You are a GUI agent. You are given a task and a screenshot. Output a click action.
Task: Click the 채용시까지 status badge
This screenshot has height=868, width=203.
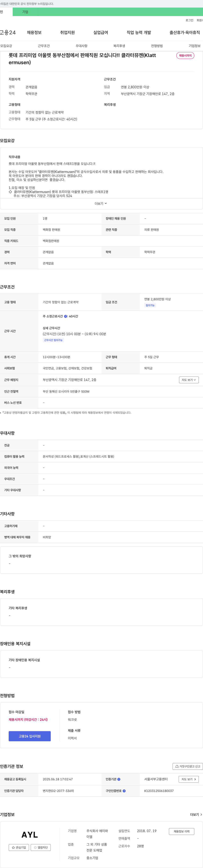[185, 56]
